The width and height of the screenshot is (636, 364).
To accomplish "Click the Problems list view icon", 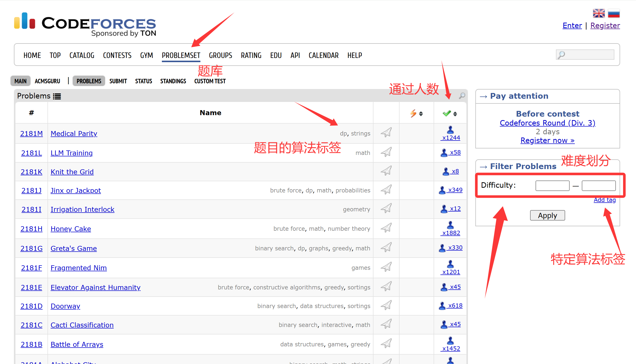I will coord(57,96).
